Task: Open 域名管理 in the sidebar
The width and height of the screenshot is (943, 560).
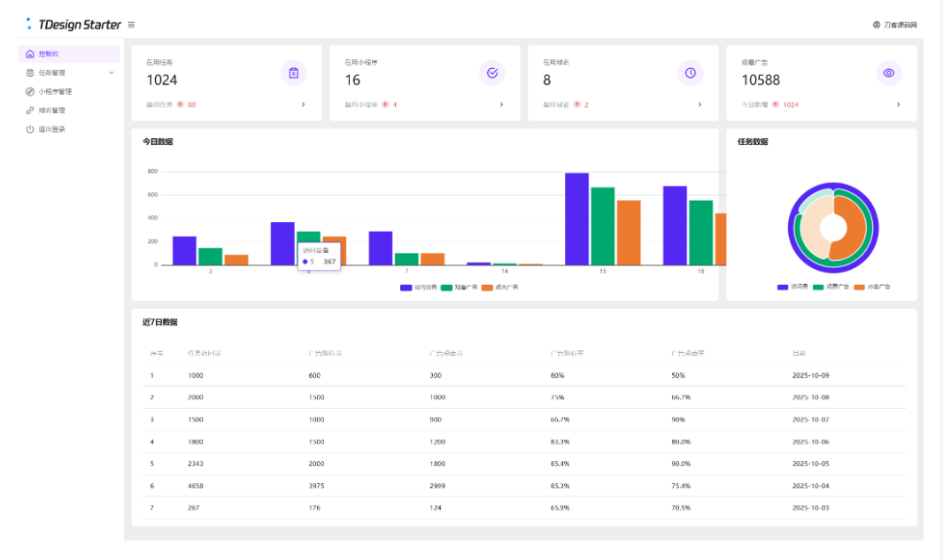Action: [51, 111]
